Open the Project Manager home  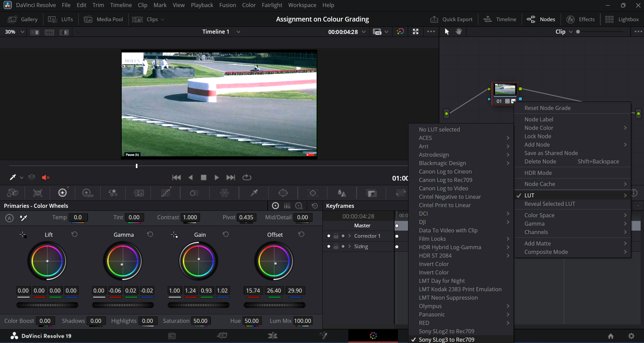pyautogui.click(x=611, y=336)
